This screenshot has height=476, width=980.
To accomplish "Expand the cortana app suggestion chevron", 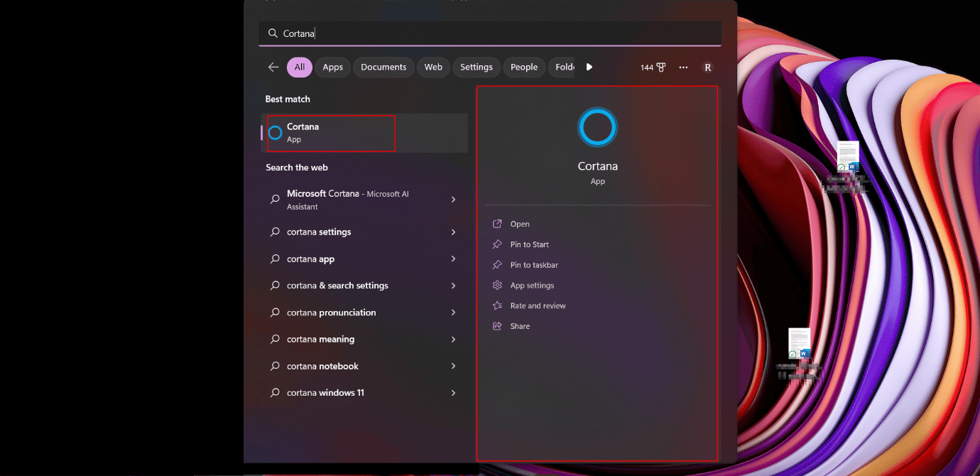I will (x=453, y=259).
